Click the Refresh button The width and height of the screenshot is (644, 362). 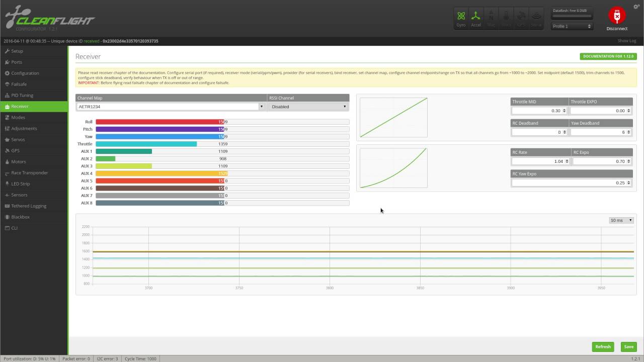pos(603,346)
